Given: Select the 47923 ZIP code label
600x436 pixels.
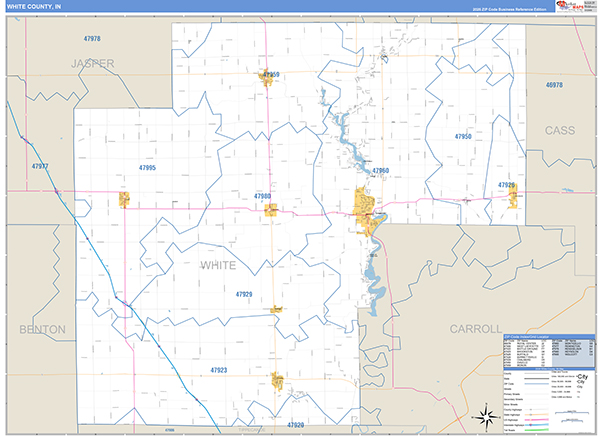Looking at the screenshot, I should (x=219, y=370).
